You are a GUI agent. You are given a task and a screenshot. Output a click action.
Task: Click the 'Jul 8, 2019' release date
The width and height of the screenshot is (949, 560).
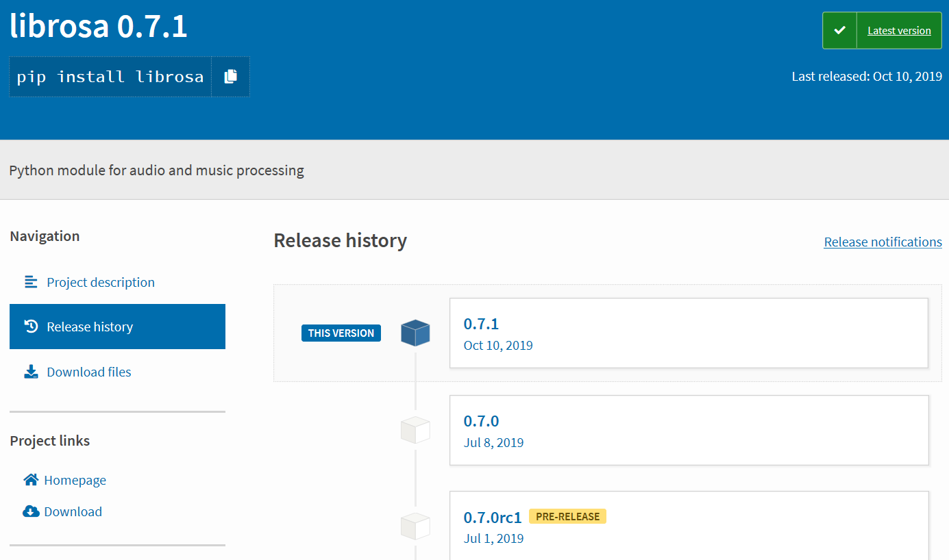[493, 442]
